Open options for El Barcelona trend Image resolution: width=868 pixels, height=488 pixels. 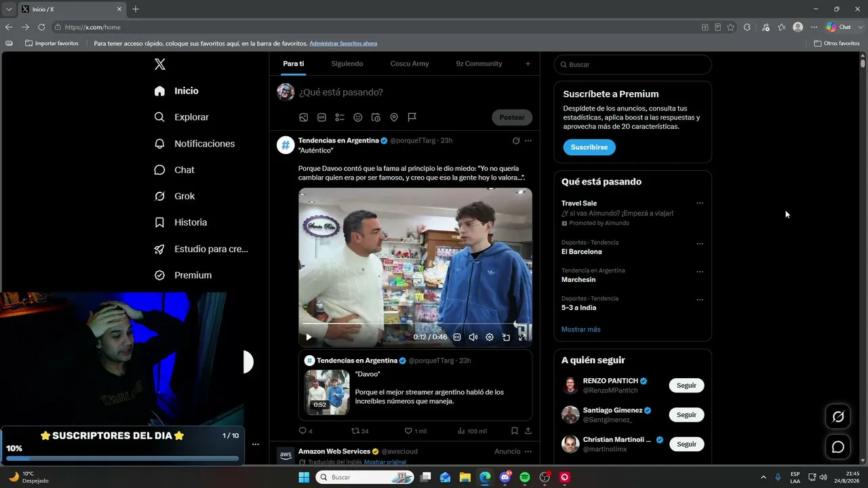click(x=700, y=243)
